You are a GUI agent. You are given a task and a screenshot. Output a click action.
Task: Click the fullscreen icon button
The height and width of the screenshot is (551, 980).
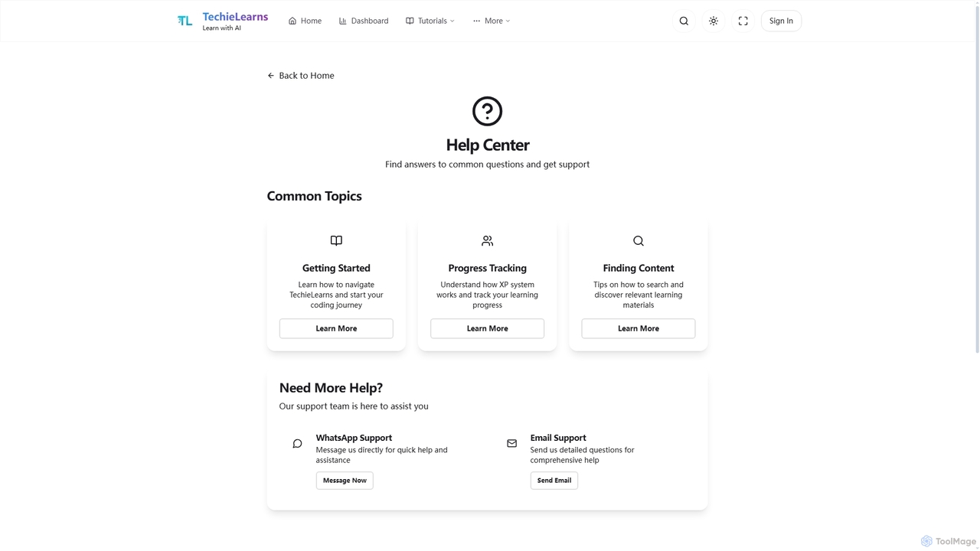pyautogui.click(x=743, y=21)
